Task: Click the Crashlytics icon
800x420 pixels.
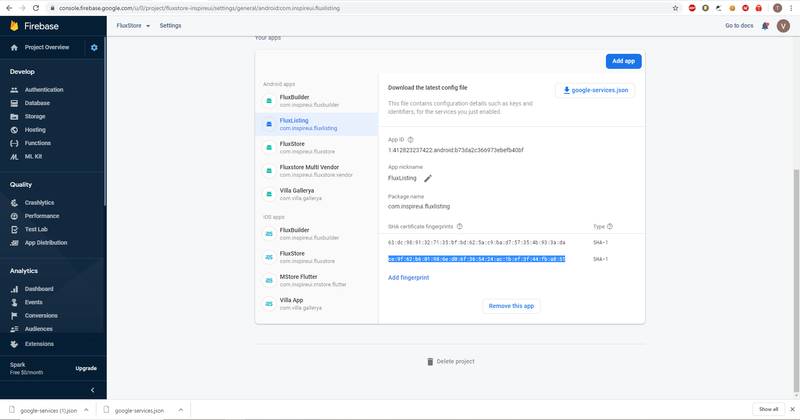Action: point(14,203)
